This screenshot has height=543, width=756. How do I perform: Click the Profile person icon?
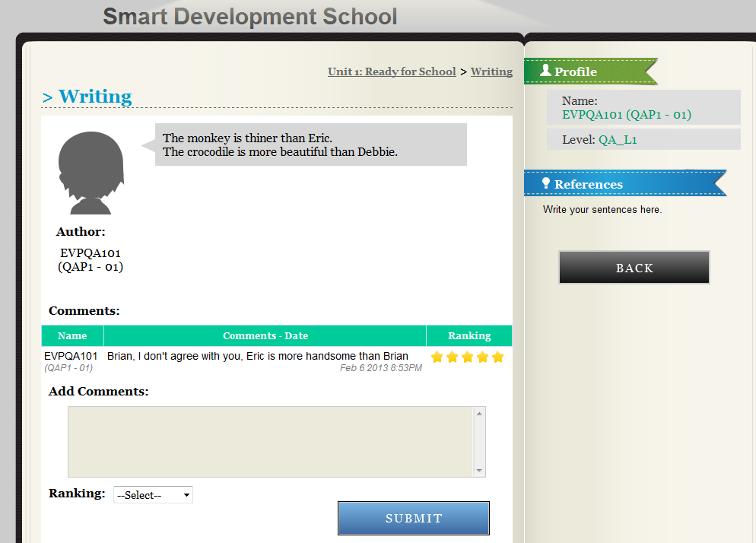(545, 71)
